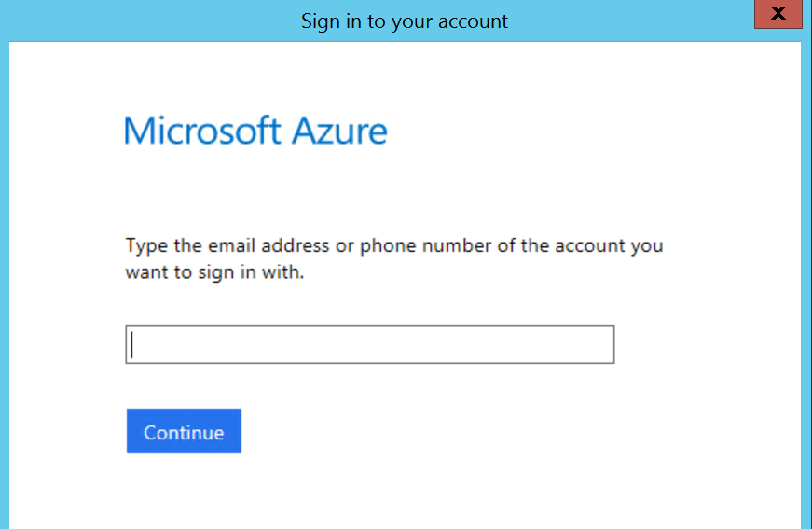Click the text cursor inside the input box

coord(132,344)
